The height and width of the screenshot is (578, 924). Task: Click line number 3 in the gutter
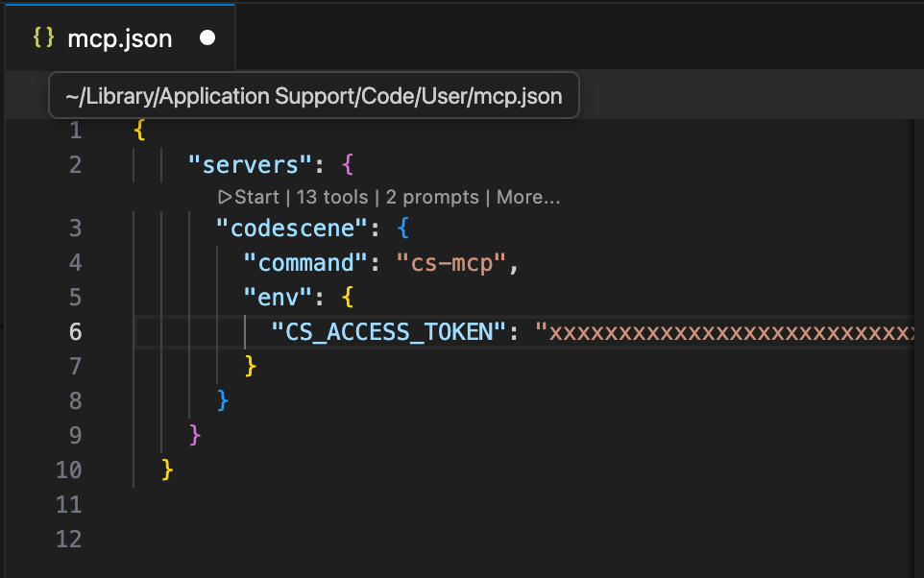[x=76, y=228]
